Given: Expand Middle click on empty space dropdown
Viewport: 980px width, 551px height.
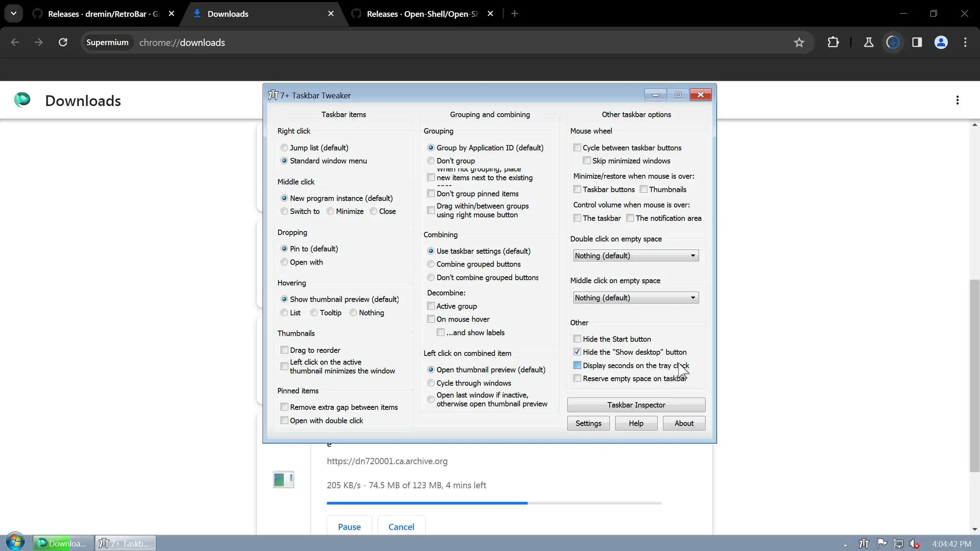Looking at the screenshot, I should (x=635, y=298).
